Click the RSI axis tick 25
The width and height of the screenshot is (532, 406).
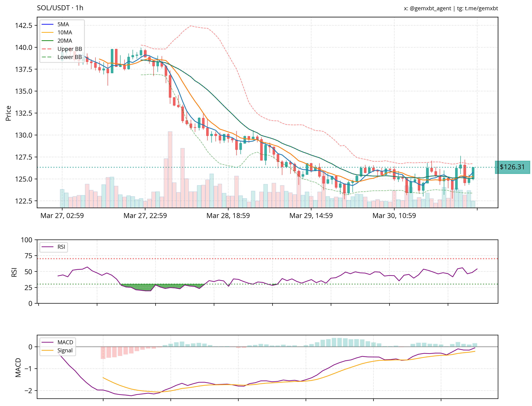[x=28, y=288]
